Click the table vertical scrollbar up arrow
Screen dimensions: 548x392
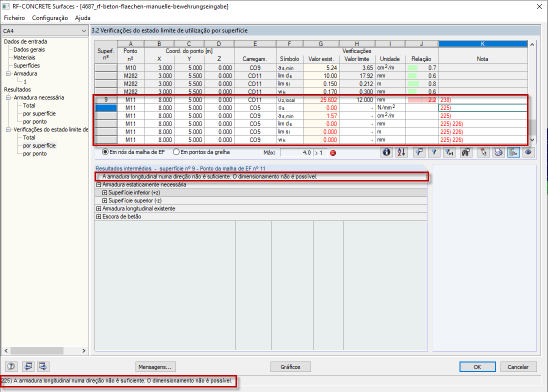532,44
